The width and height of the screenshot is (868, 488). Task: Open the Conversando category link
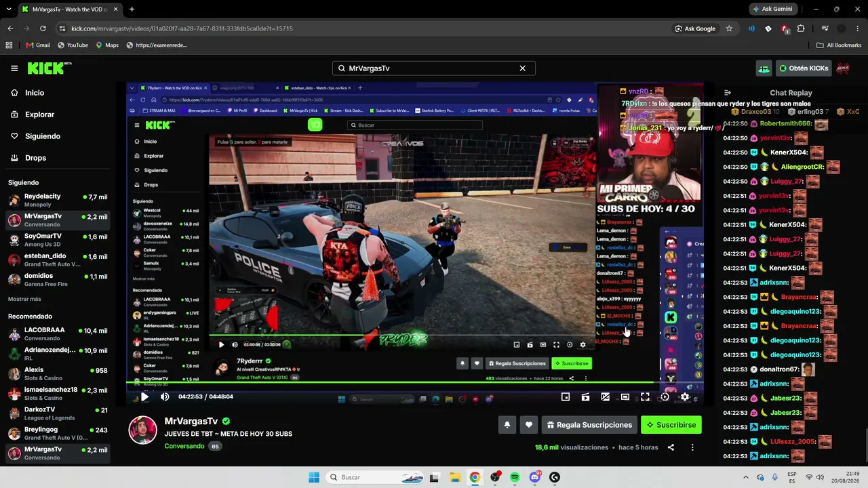(x=184, y=446)
